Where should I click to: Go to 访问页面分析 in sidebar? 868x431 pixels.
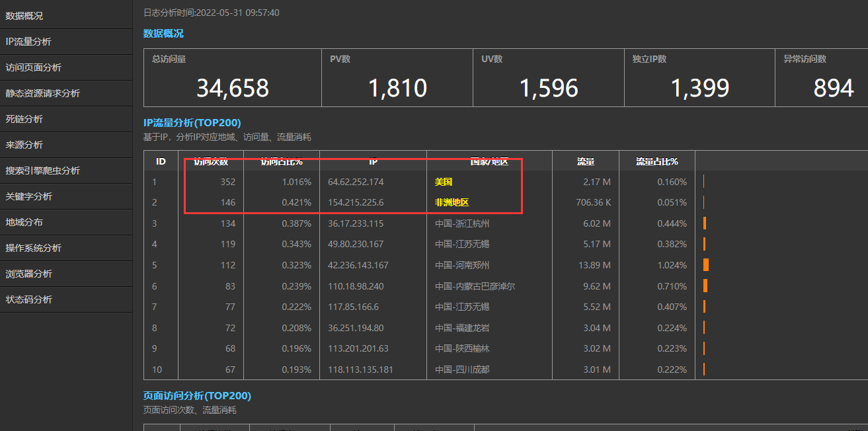(34, 67)
